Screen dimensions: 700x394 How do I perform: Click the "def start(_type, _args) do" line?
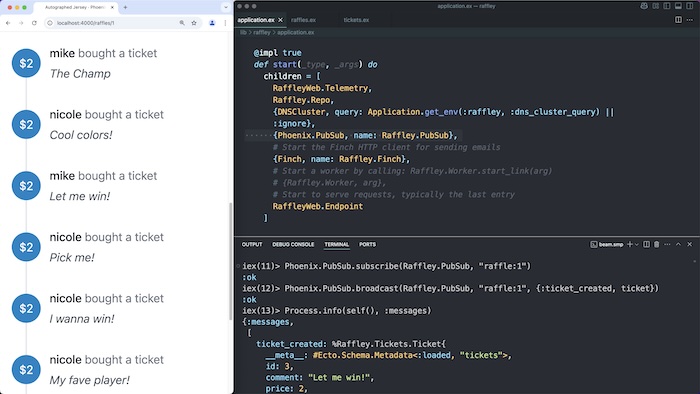315,65
